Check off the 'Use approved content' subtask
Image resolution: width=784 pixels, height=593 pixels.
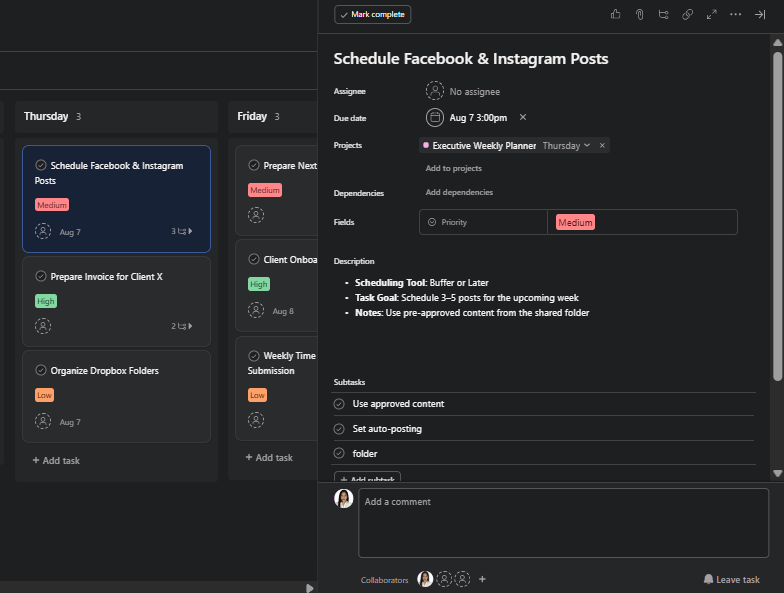click(x=339, y=404)
